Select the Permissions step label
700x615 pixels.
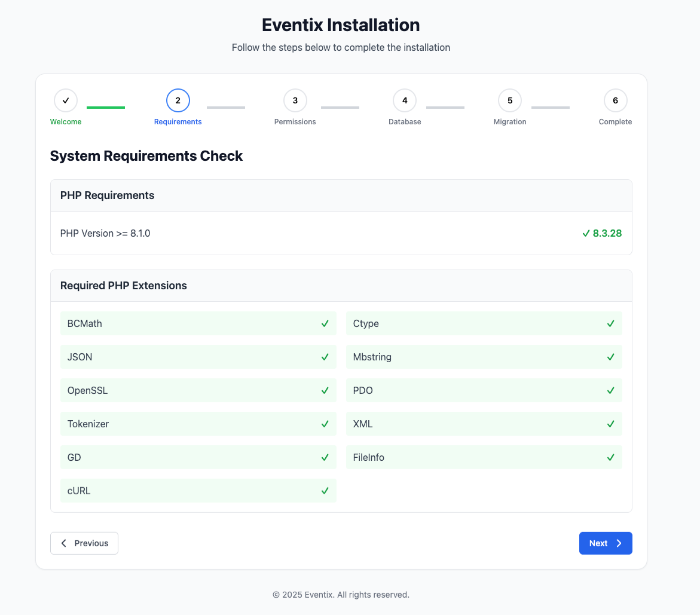[295, 121]
